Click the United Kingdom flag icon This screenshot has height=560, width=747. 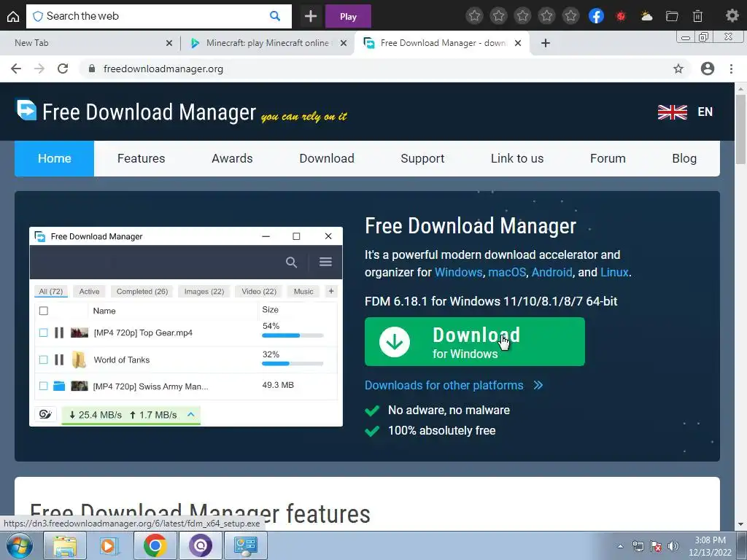[x=672, y=112]
